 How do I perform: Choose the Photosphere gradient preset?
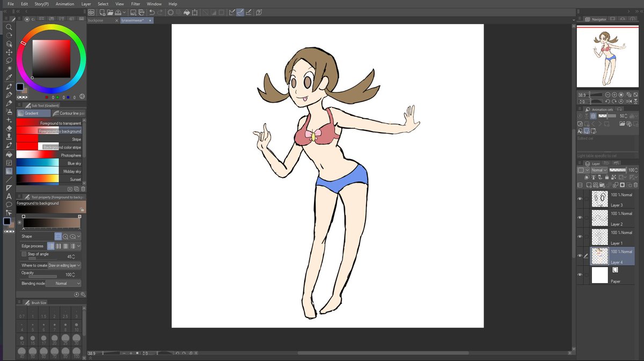49,155
